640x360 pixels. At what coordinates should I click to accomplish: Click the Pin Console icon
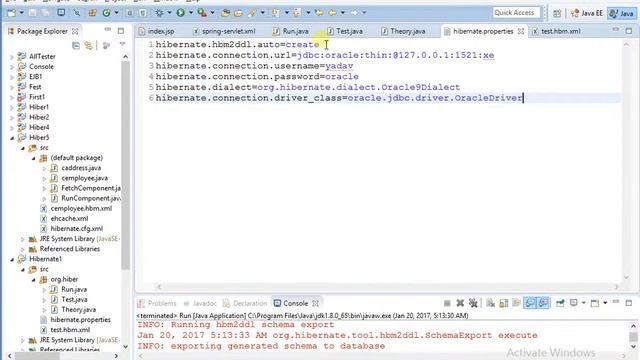coord(560,303)
